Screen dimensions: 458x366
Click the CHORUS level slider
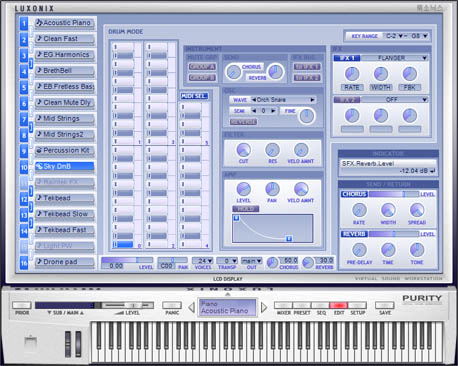tap(394, 194)
